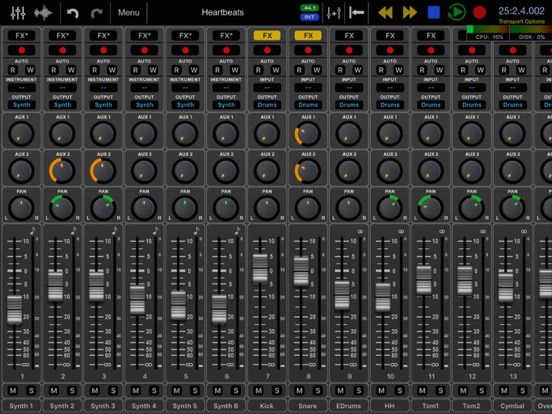Viewport: 552px width, 414px height.
Task: Enable automation read on Snare channel
Action: point(299,70)
